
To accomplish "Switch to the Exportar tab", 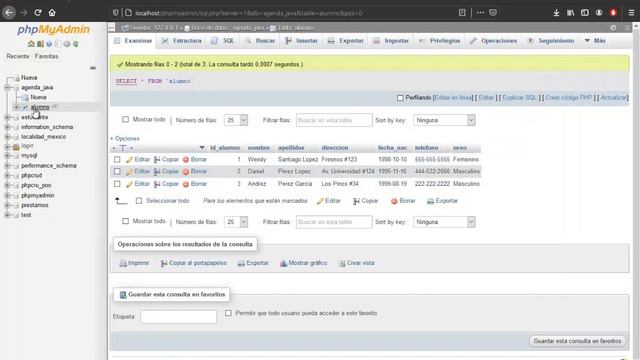I will [345, 41].
